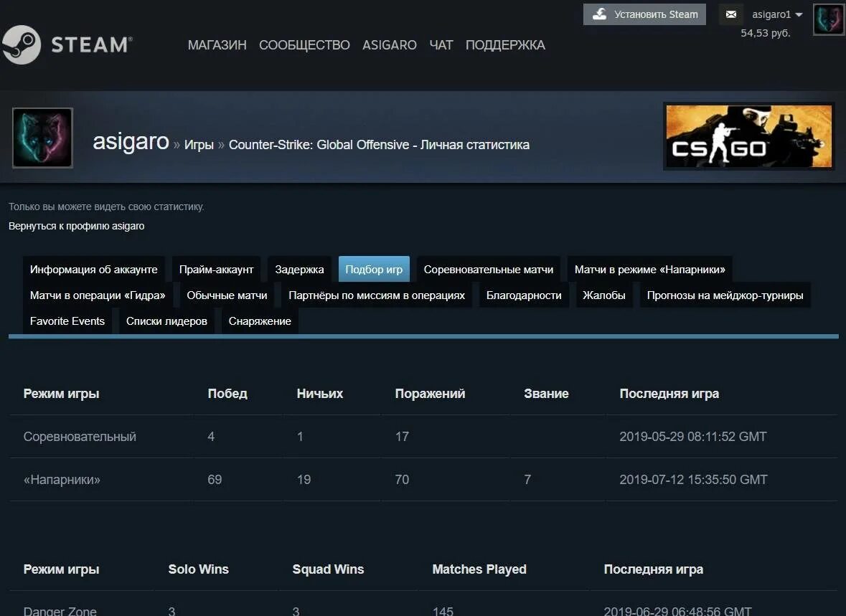Click the «Напарники» row label
Image resolution: width=846 pixels, height=616 pixels.
point(62,480)
